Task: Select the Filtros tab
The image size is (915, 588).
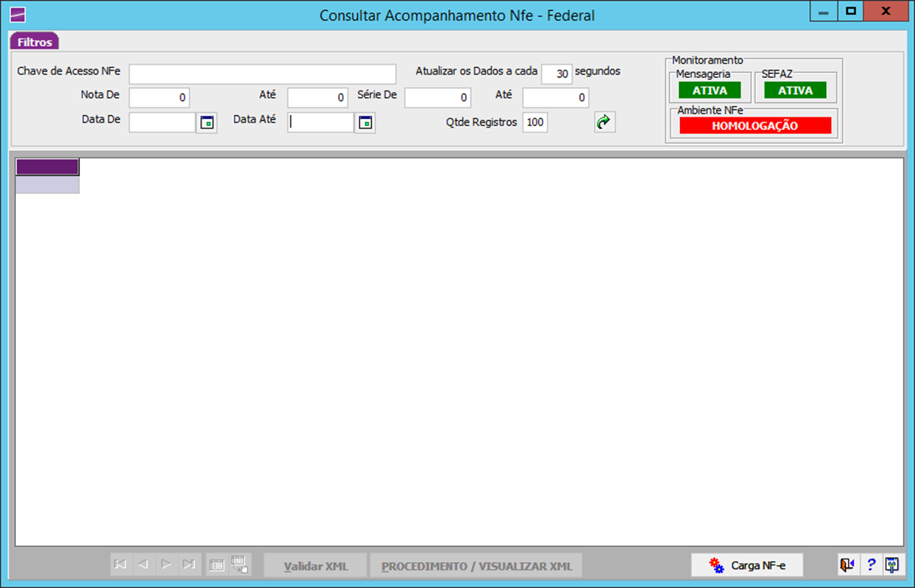Action: click(34, 42)
